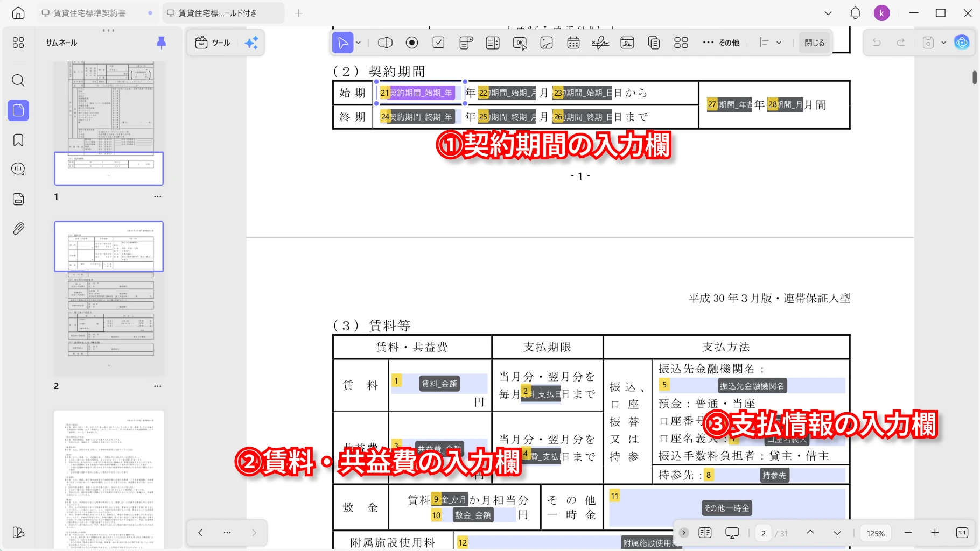980x551 pixels.
Task: Select the 振込先金融機関名 form field
Action: 752,385
